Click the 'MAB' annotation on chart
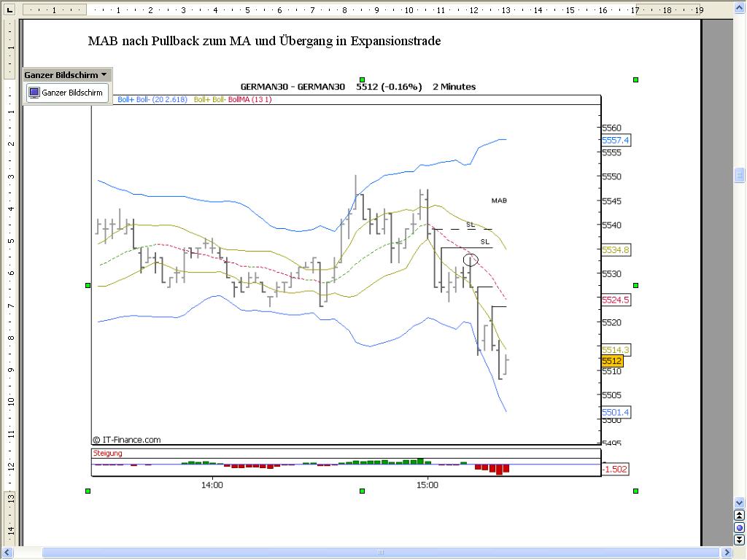The width and height of the screenshot is (747, 560). pyautogui.click(x=499, y=201)
